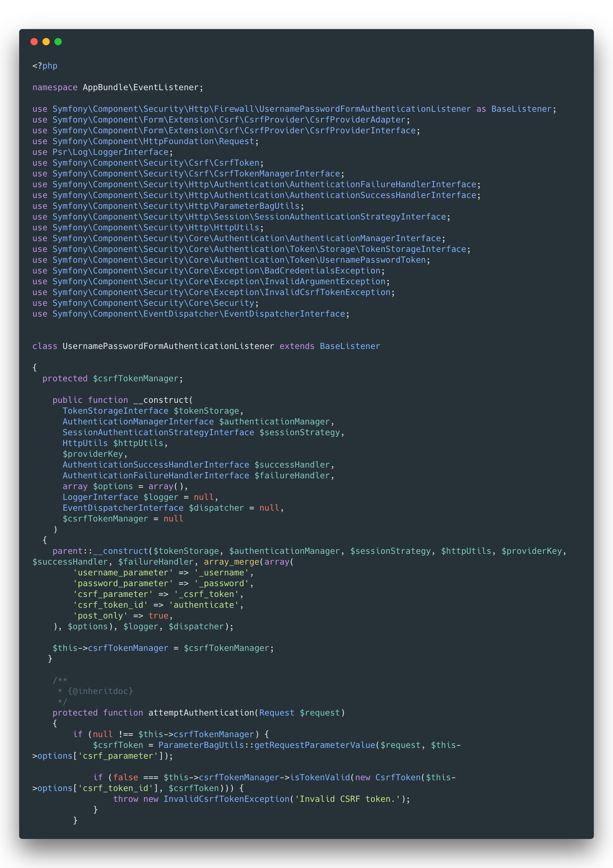The height and width of the screenshot is (868, 613).
Task: Click 'true' value of post_only
Action: (x=158, y=616)
